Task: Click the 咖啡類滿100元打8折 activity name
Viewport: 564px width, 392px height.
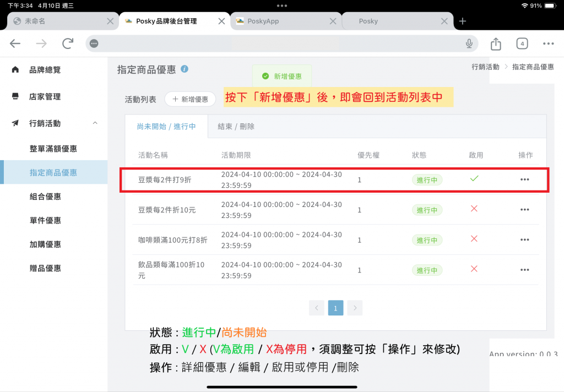Action: (172, 240)
